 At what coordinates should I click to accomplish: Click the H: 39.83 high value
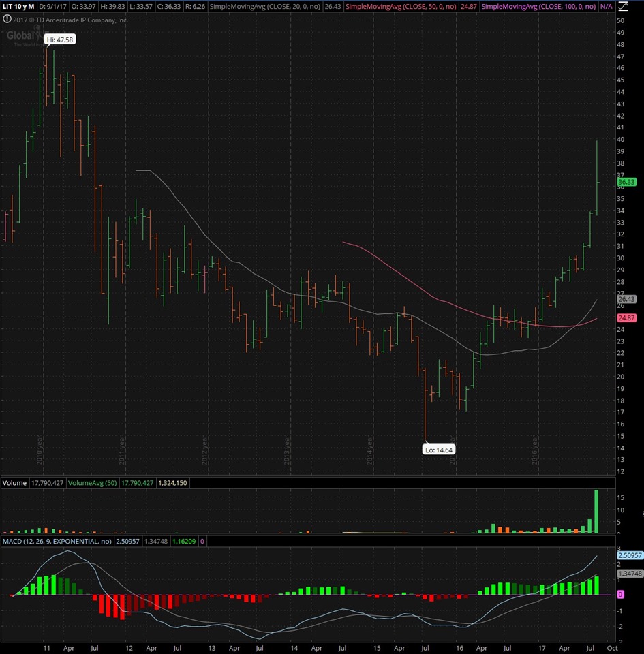click(112, 6)
